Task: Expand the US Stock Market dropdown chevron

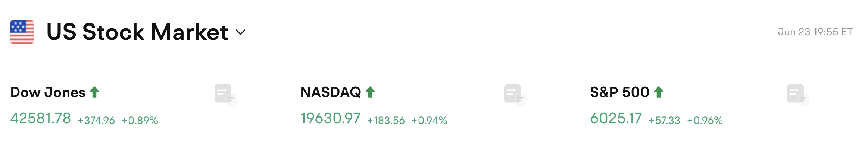Action: (241, 32)
